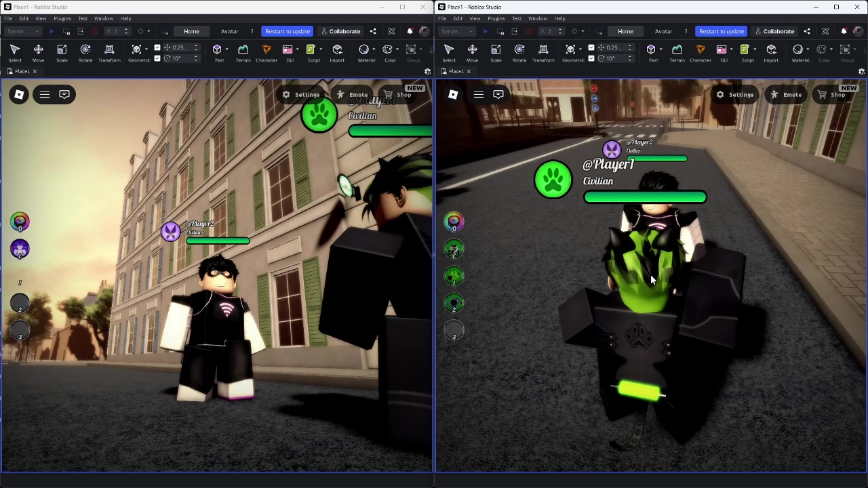Choose the Scale tool in right Studio window
The height and width of the screenshot is (488, 868).
[x=496, y=53]
